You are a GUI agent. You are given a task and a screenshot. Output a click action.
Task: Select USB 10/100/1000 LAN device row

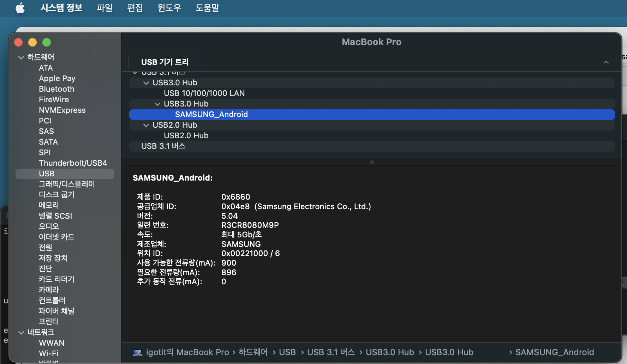point(372,93)
